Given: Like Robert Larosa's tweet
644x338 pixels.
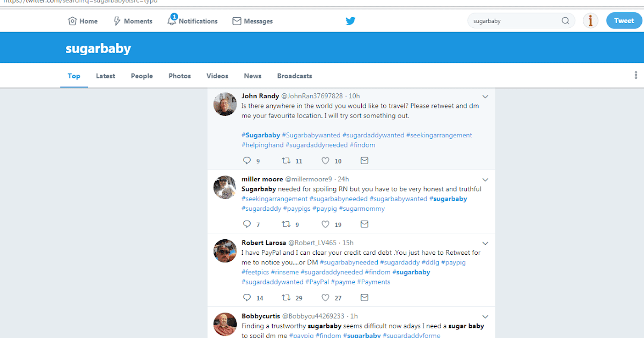Looking at the screenshot, I should coord(325,297).
